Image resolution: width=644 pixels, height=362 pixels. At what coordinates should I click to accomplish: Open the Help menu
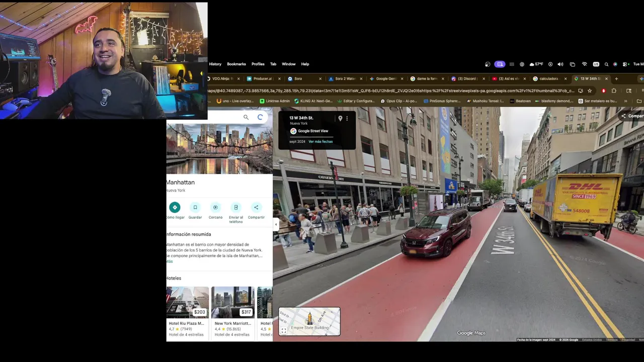[x=305, y=64]
